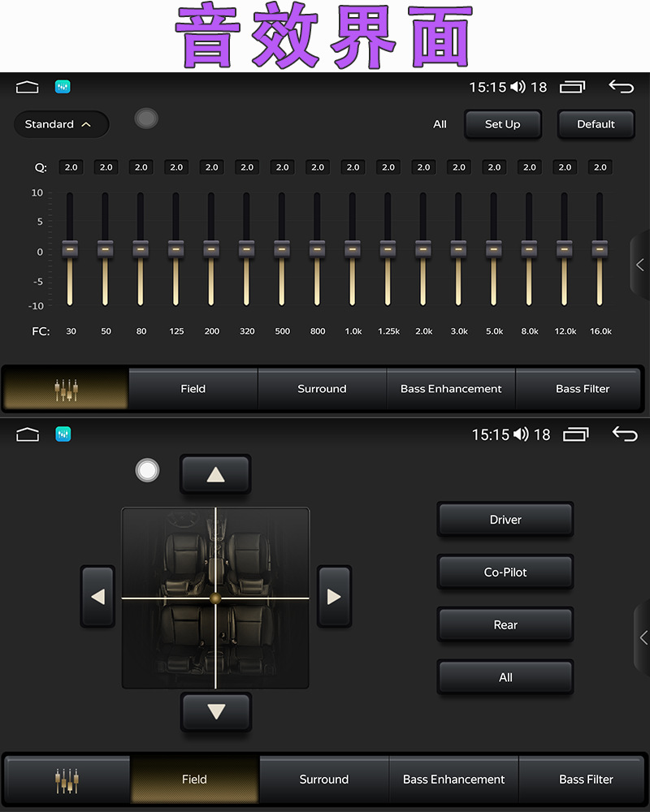The height and width of the screenshot is (812, 650).
Task: Tap the home icon on the equalizer screen
Action: pos(28,87)
